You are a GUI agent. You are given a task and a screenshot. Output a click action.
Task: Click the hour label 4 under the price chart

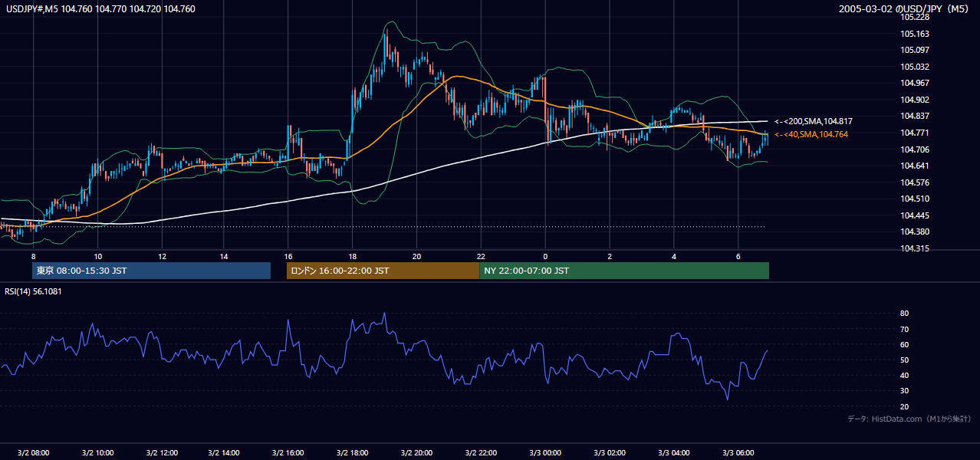point(674,256)
